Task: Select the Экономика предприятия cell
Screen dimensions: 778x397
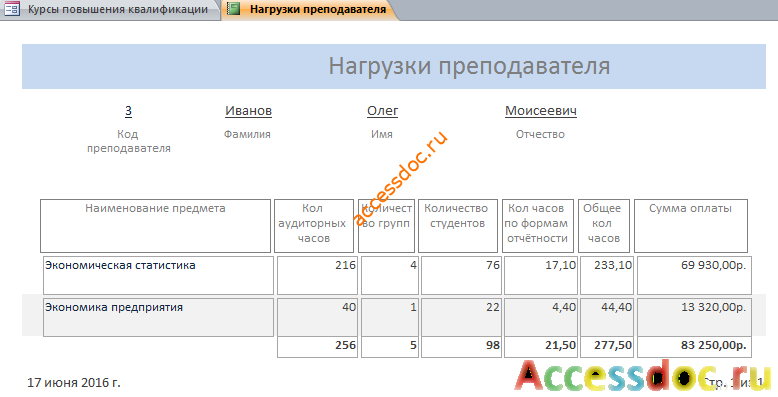Action: (158, 318)
